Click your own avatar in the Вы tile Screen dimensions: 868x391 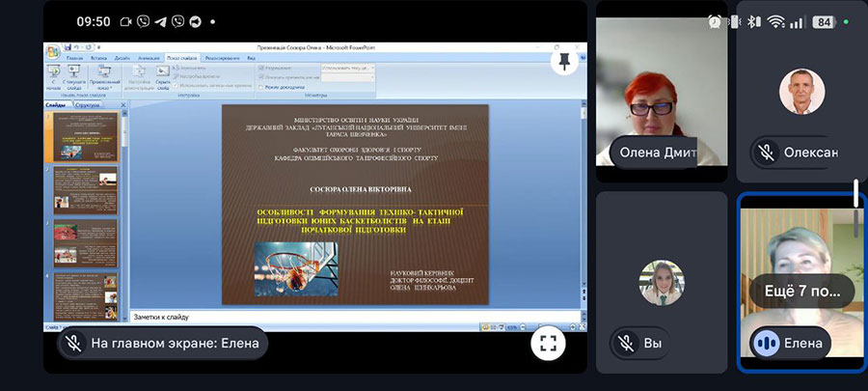click(662, 283)
